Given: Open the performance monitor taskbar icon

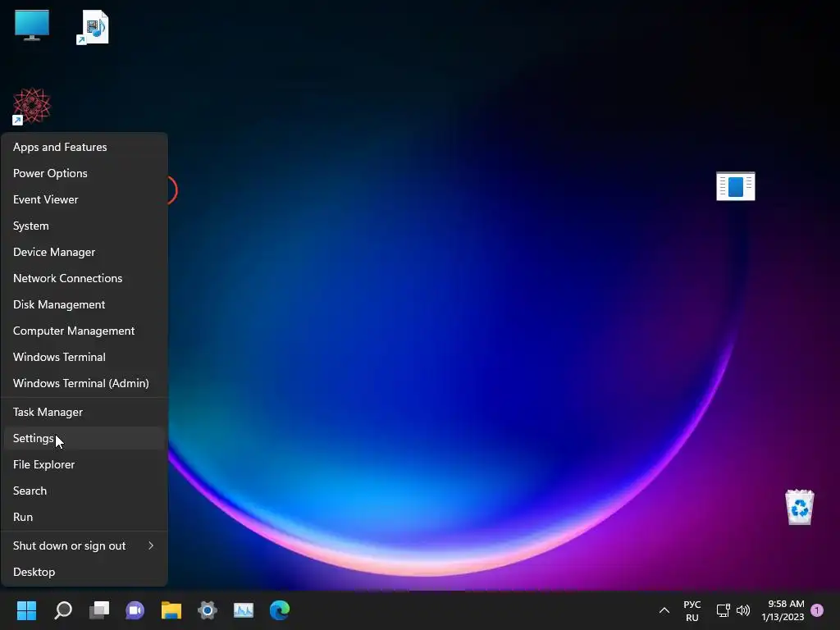Looking at the screenshot, I should [x=243, y=610].
